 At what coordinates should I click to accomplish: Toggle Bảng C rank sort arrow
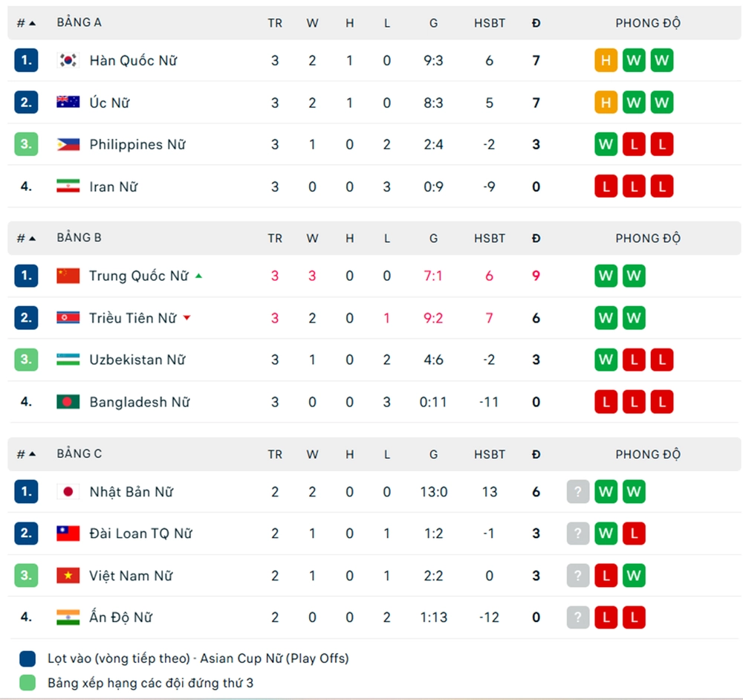point(32,454)
